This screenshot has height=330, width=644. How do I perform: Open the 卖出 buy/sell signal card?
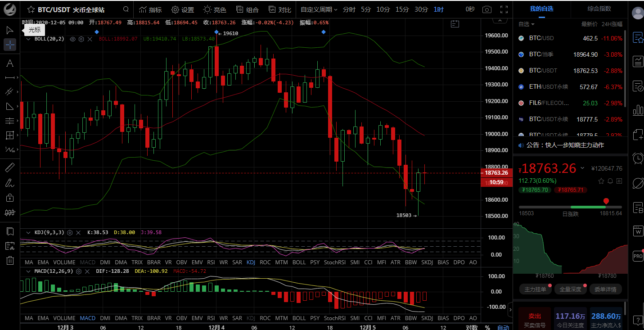pyautogui.click(x=535, y=320)
